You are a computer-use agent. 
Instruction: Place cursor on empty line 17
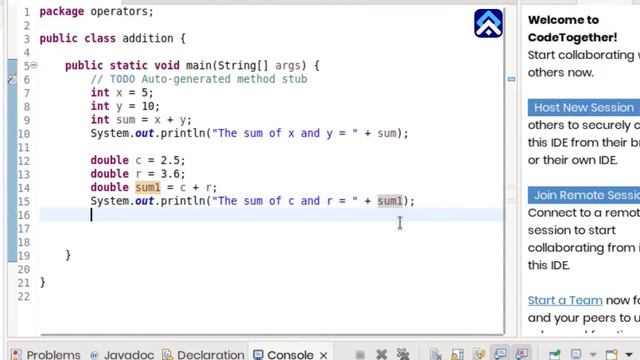[x=271, y=229]
